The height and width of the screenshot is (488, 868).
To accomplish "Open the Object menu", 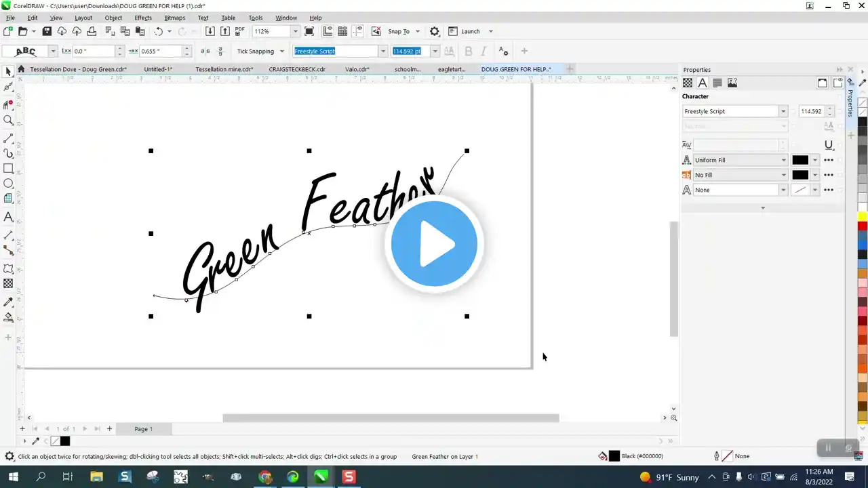I will 113,18.
